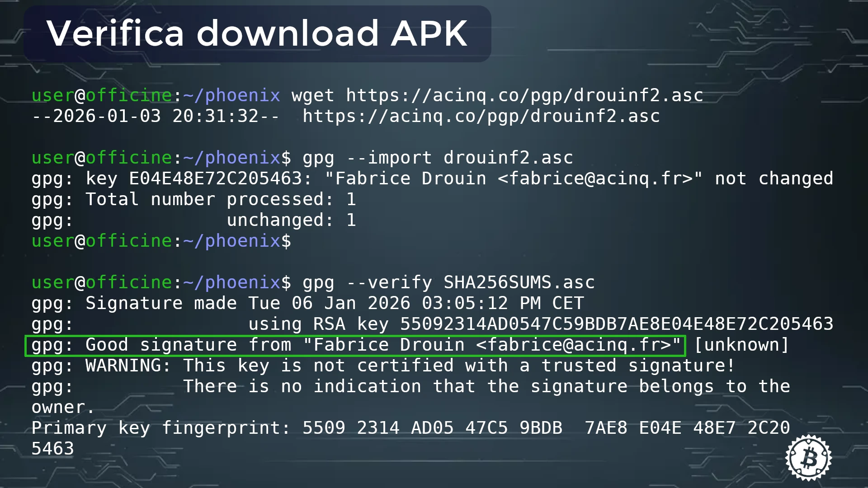
Task: Click the fingerprint block '7AE8 E04E 48E7 2C20'
Action: point(687,428)
